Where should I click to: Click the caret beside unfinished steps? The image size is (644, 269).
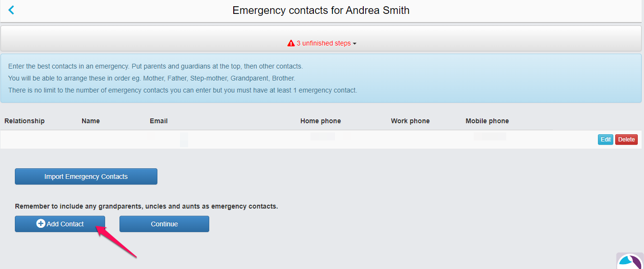pyautogui.click(x=355, y=44)
